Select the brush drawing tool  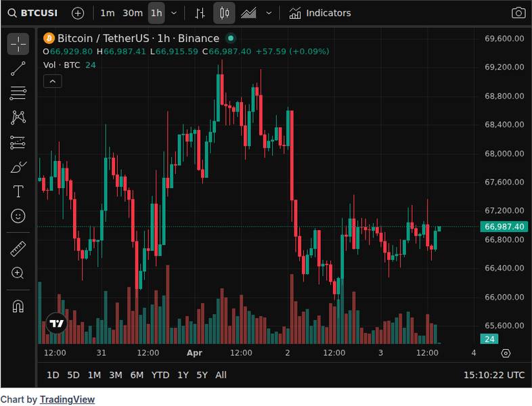(x=18, y=167)
